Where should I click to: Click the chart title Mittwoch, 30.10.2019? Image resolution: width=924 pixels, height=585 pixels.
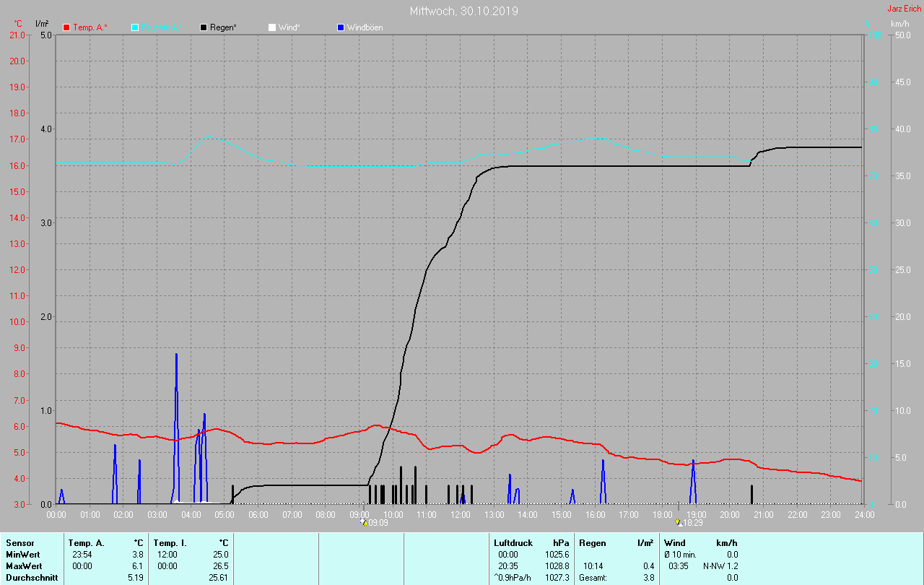point(463,11)
